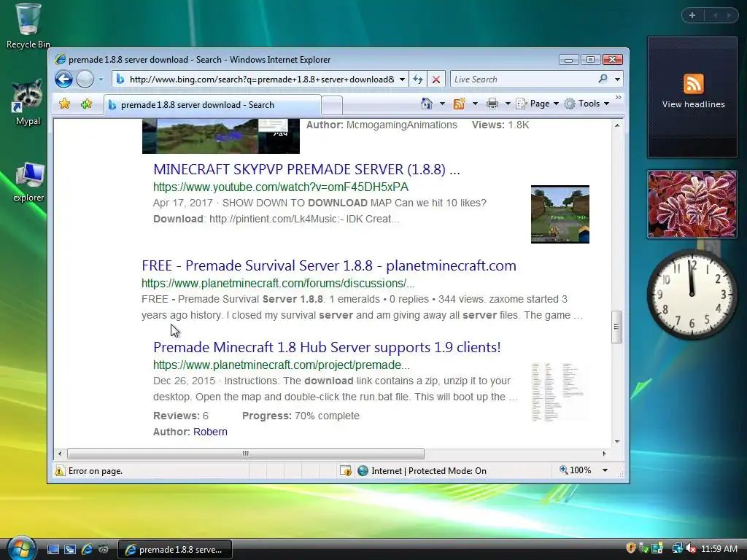Open Premade Minecraft 1.8 Hub Server link
Image resolution: width=747 pixels, height=560 pixels.
click(327, 348)
